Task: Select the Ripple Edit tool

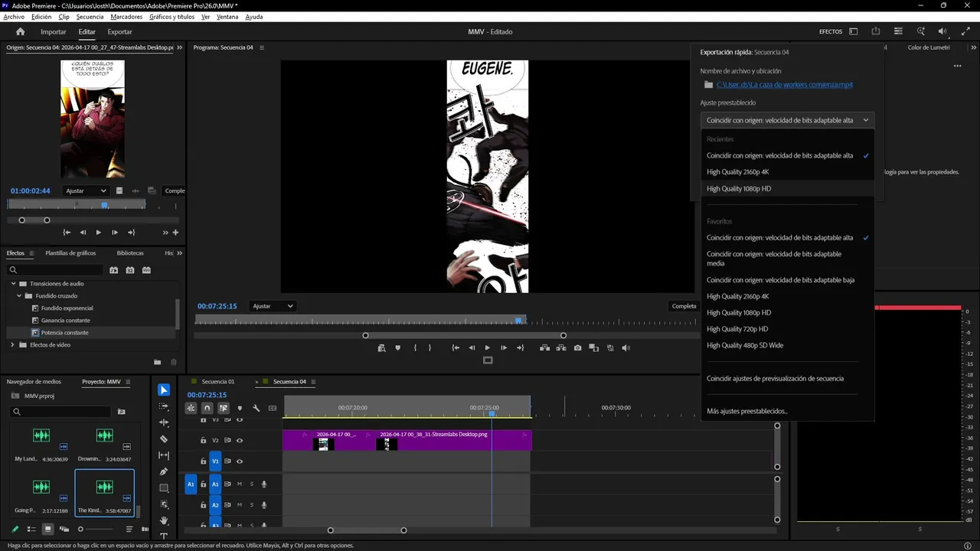Action: point(164,422)
